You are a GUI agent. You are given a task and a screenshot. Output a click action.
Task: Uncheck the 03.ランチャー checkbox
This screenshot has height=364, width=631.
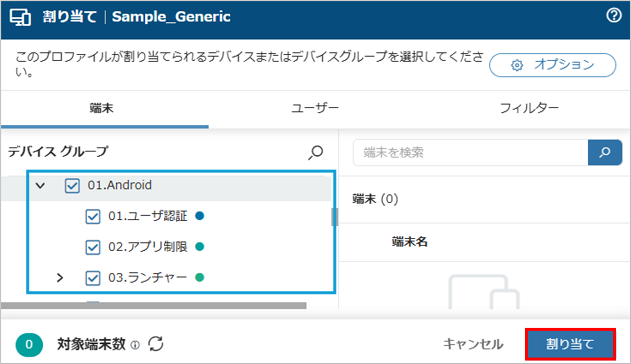click(x=93, y=278)
